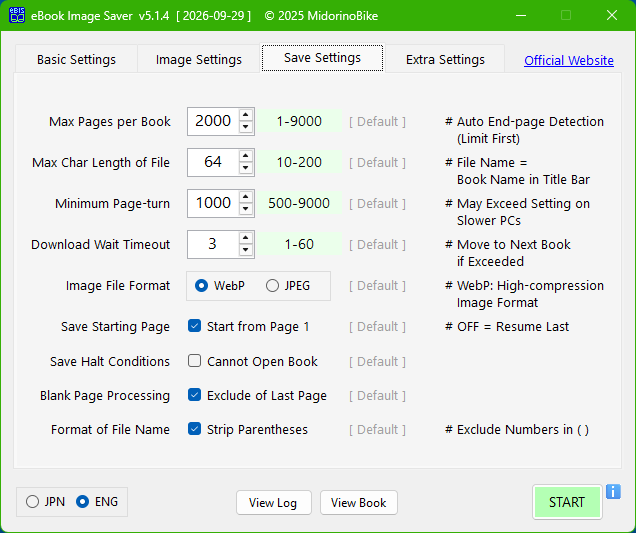Click the blue info icon near START

click(613, 492)
